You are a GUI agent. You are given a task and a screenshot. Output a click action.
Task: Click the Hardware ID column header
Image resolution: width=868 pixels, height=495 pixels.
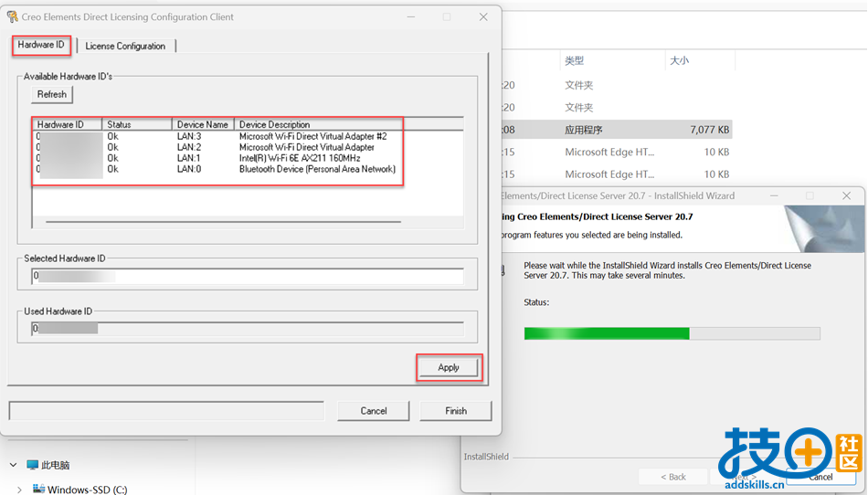coord(68,124)
